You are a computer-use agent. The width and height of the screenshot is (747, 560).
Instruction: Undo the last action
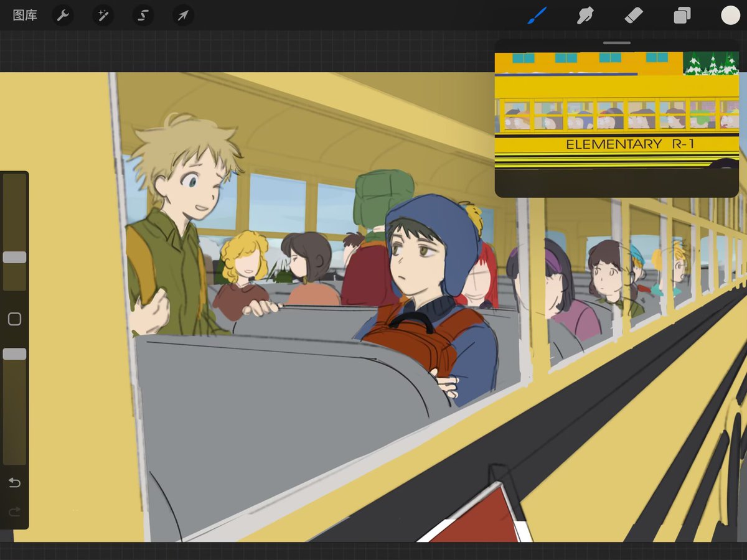[x=14, y=483]
